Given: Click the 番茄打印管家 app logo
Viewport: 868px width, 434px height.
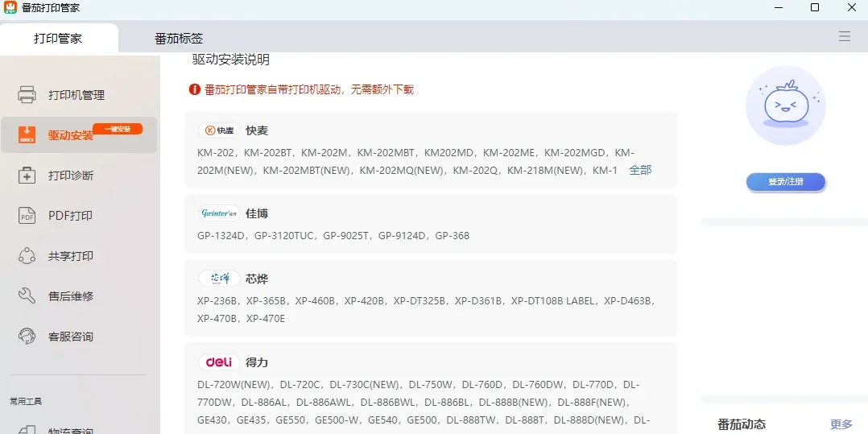Looking at the screenshot, I should pos(10,8).
